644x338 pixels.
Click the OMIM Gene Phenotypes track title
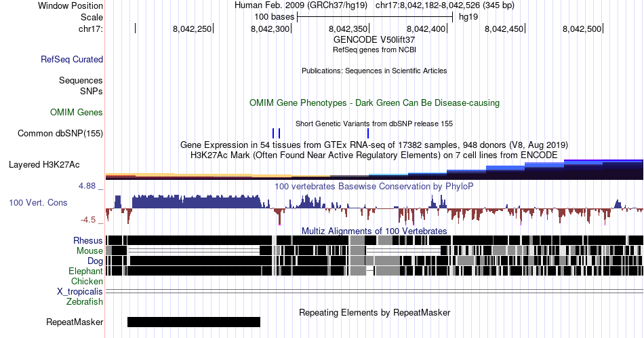374,102
